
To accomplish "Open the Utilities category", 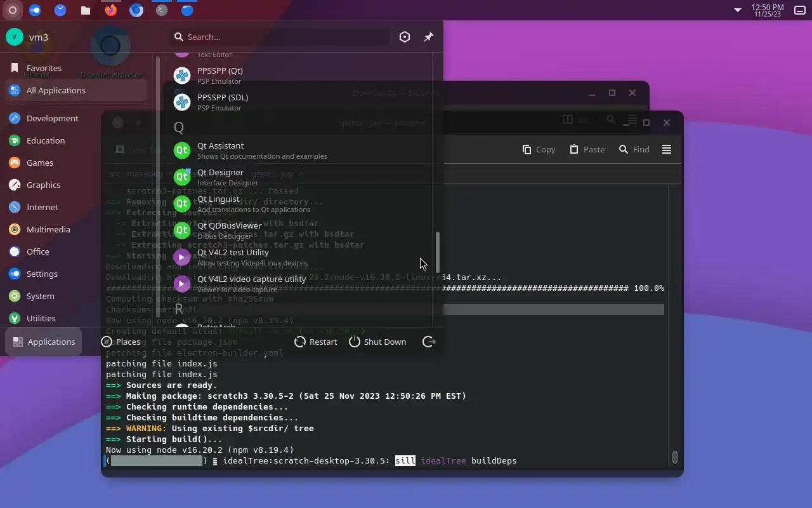I will click(76, 318).
